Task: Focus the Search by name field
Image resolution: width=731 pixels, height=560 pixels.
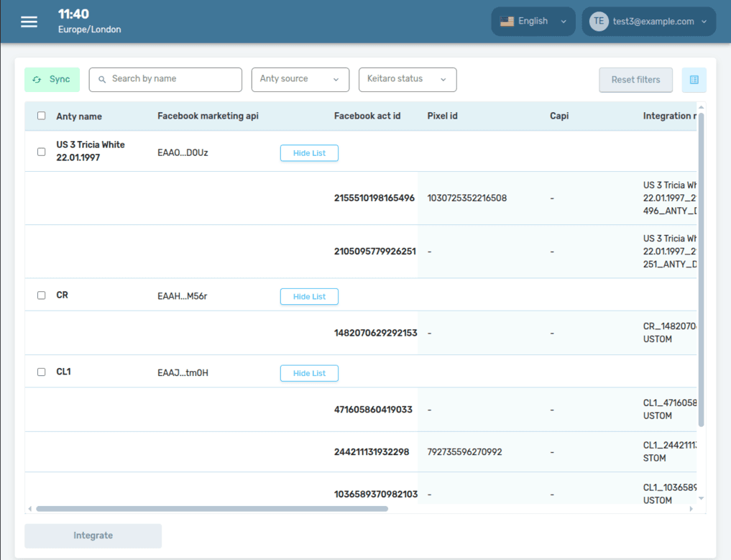Action: (165, 79)
